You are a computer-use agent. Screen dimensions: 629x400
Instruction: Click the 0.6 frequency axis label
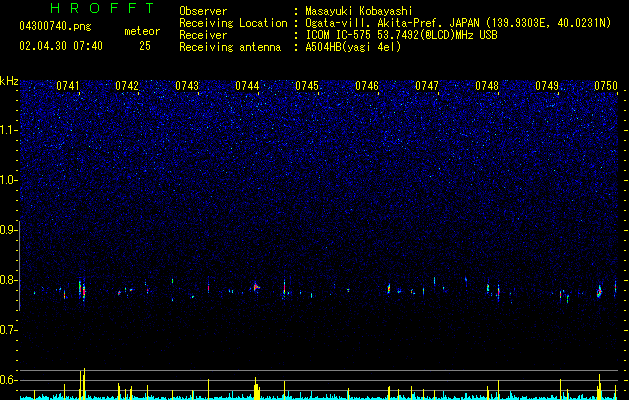[8, 380]
